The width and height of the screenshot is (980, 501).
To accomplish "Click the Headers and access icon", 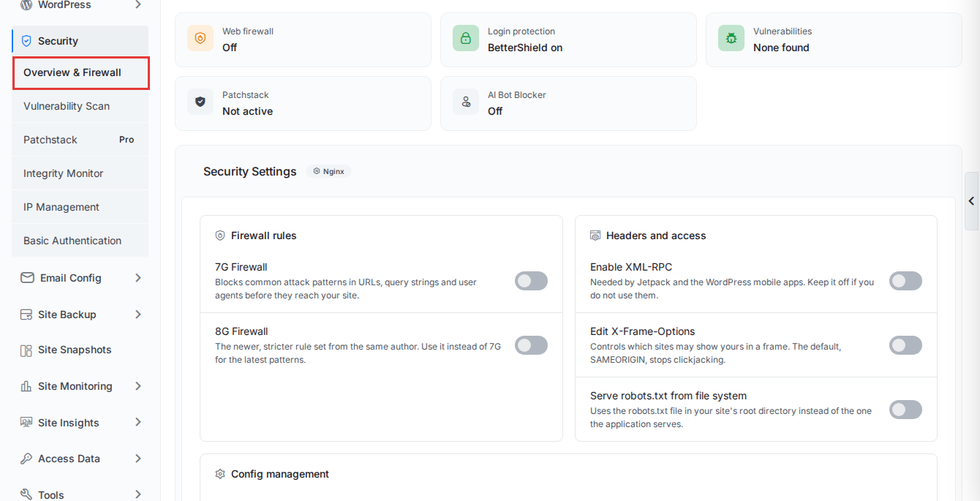I will click(x=595, y=236).
